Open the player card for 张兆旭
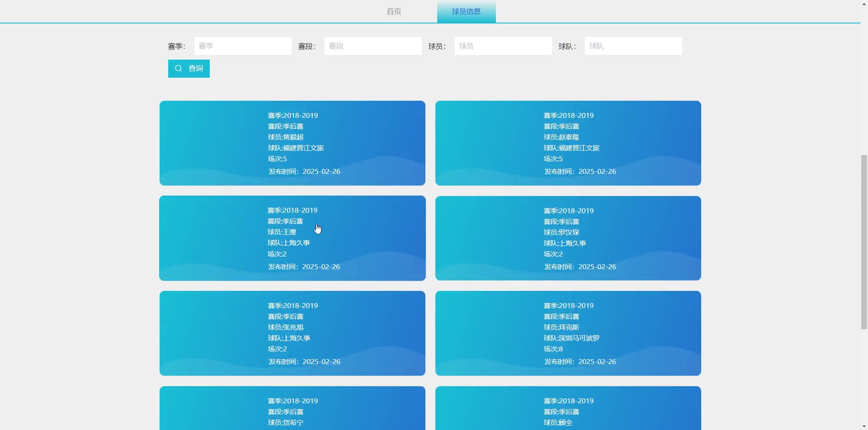Image resolution: width=868 pixels, height=430 pixels. [292, 333]
